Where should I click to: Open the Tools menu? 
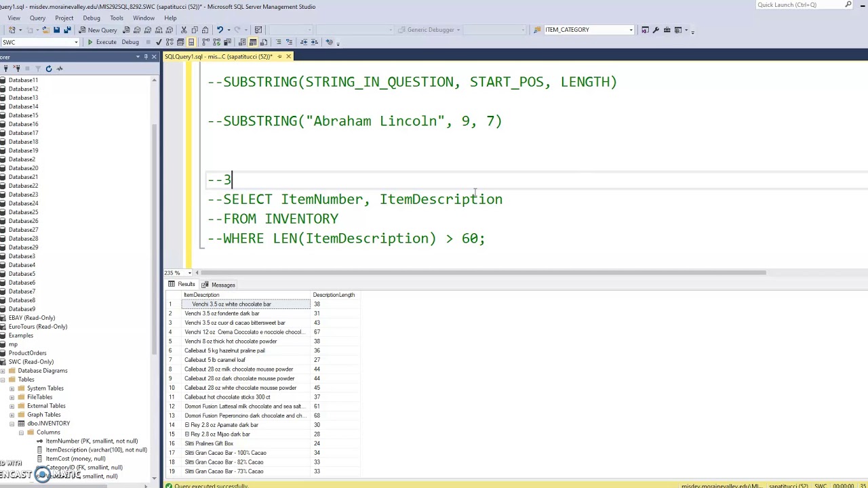pos(117,18)
